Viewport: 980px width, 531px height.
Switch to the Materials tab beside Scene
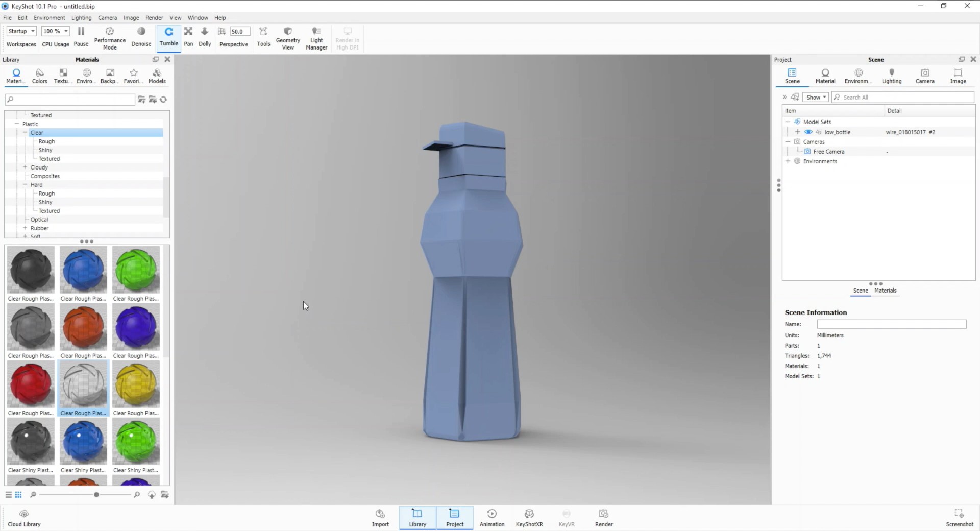pos(885,290)
